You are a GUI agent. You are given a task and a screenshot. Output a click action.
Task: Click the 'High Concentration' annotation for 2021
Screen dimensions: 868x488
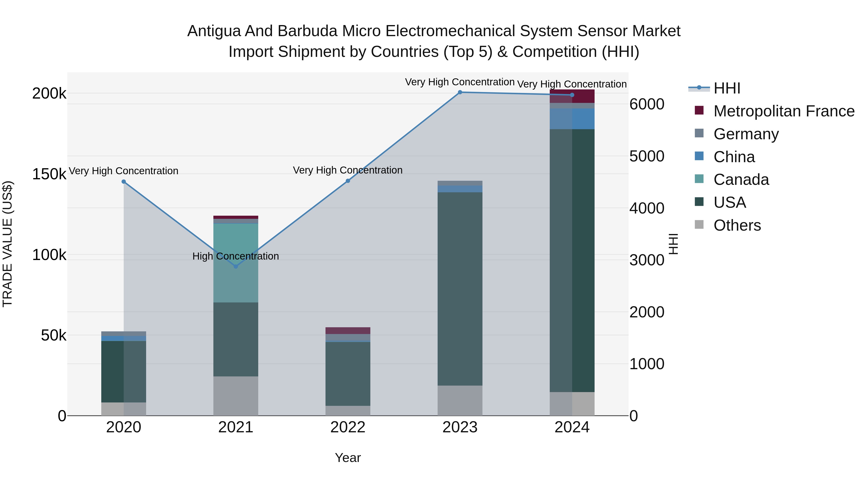236,256
